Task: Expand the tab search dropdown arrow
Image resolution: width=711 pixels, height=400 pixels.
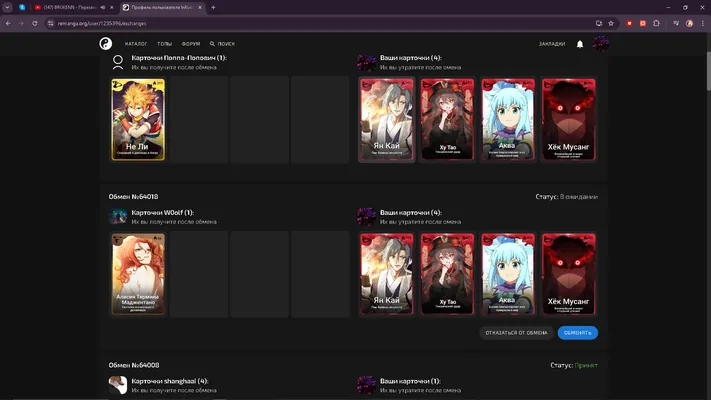Action: tap(7, 8)
